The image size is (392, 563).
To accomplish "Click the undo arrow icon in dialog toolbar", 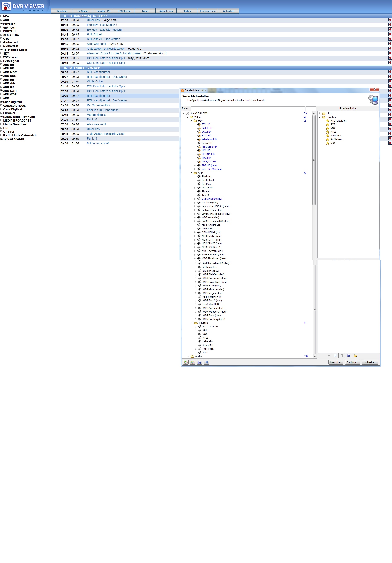I will coord(207,362).
